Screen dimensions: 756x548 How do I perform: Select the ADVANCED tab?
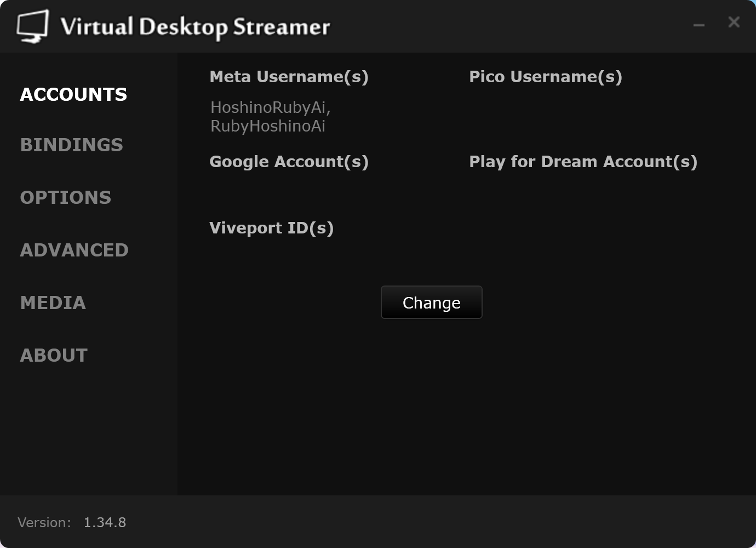click(x=75, y=250)
